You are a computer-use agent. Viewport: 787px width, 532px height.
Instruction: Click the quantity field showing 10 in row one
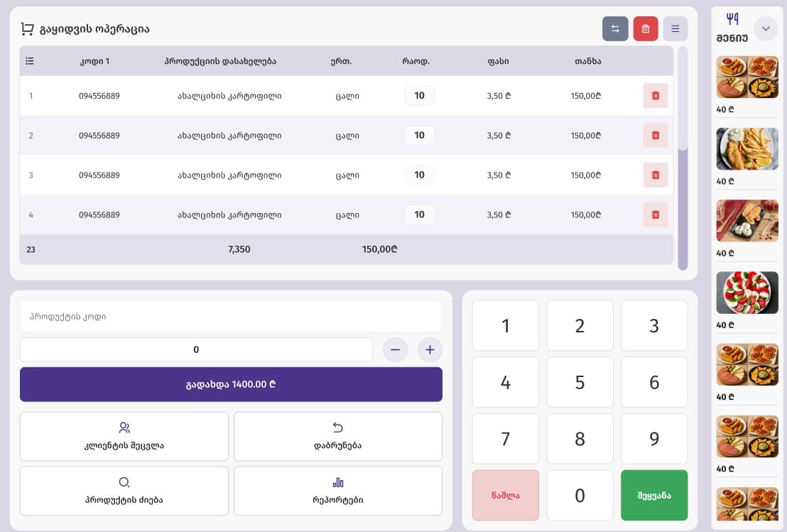click(419, 95)
